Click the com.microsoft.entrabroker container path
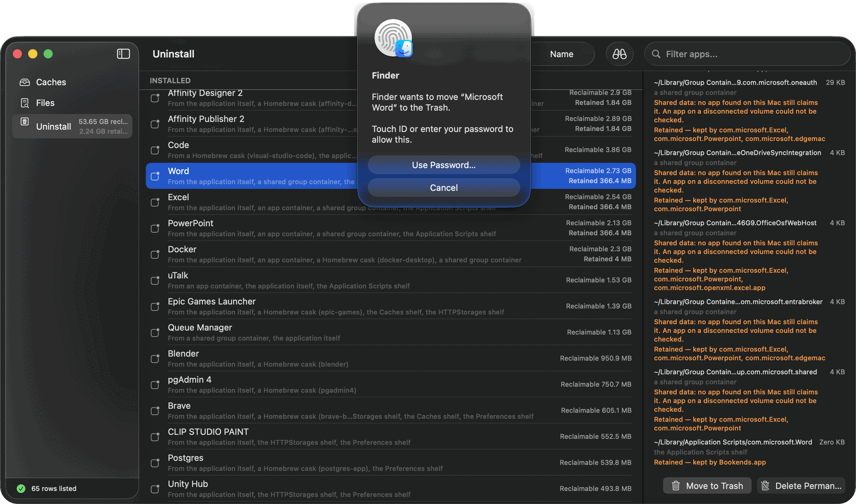The image size is (856, 504). [738, 302]
